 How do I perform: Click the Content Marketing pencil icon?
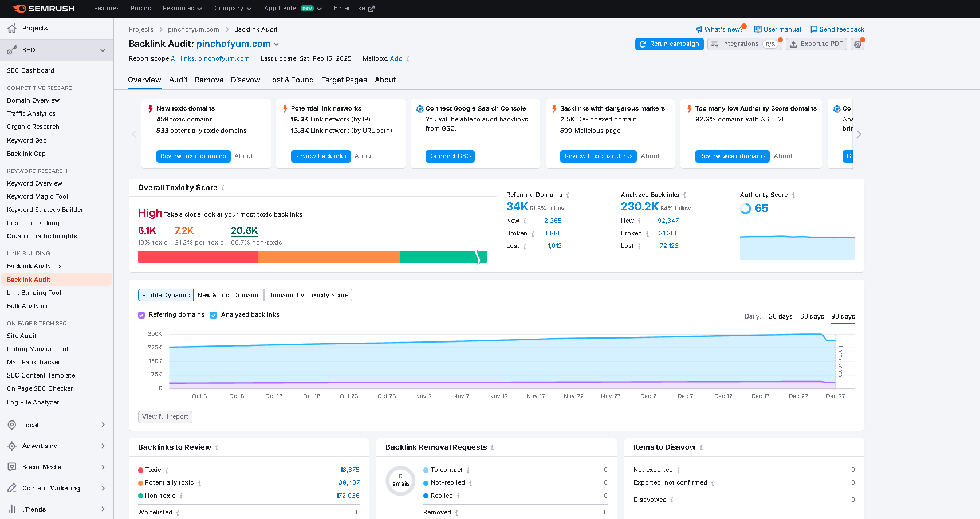12,488
